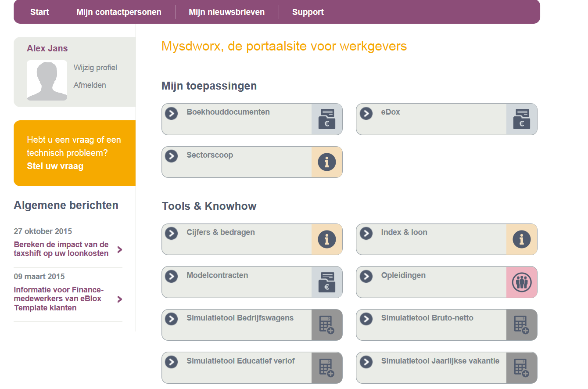Click arrow circle beside Simulatietool Bruto-netto
Viewport: 588px width, 389px height.
366,319
